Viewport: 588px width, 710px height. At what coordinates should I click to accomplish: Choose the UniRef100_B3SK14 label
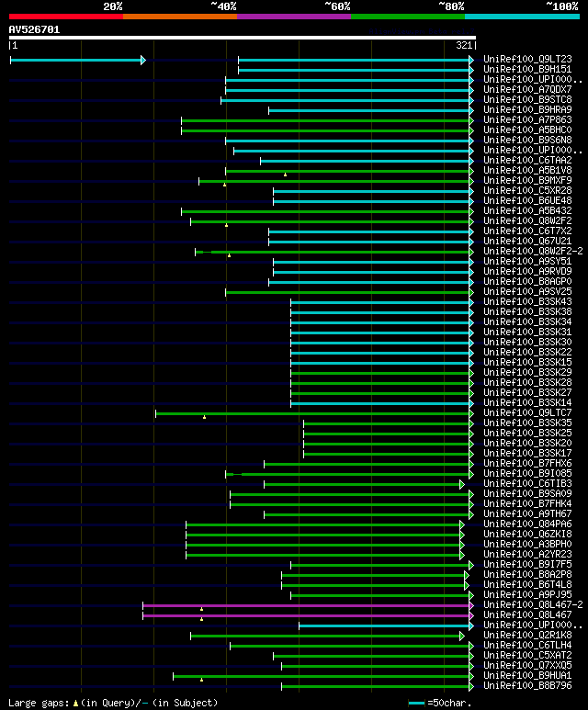(527, 402)
